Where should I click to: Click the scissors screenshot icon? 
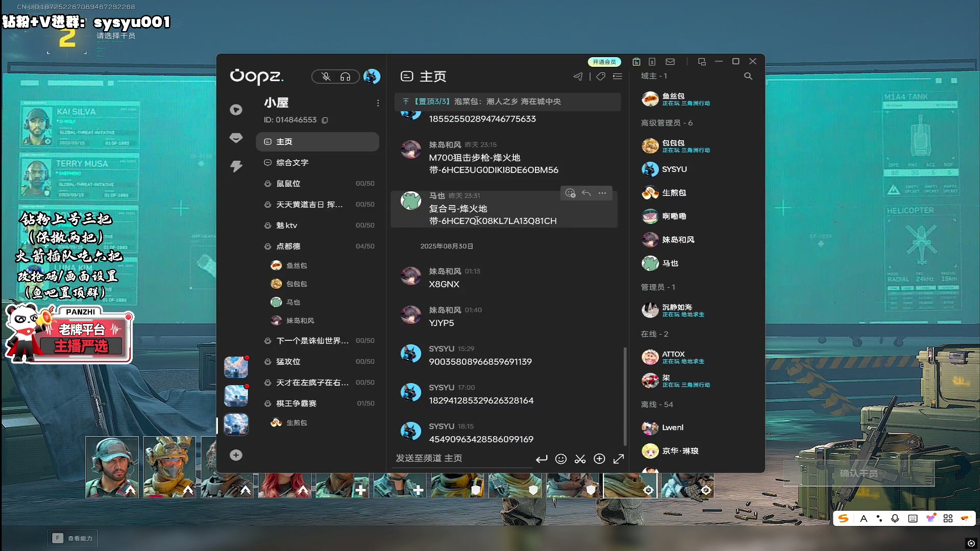(580, 459)
